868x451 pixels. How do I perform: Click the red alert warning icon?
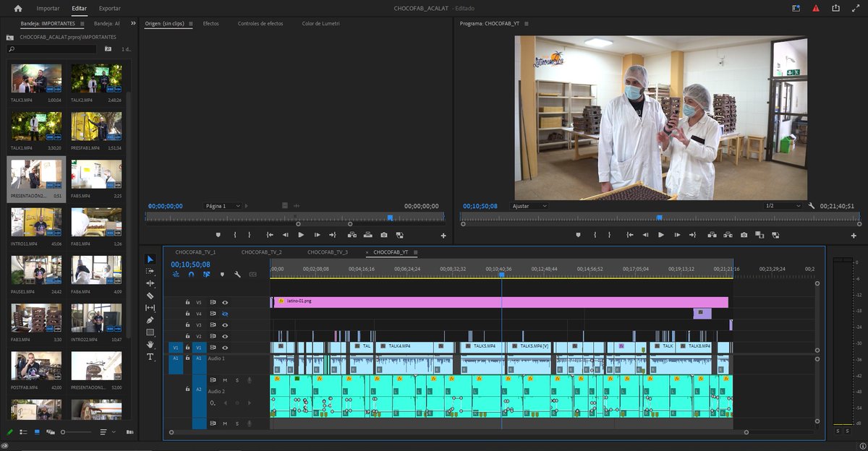[816, 9]
